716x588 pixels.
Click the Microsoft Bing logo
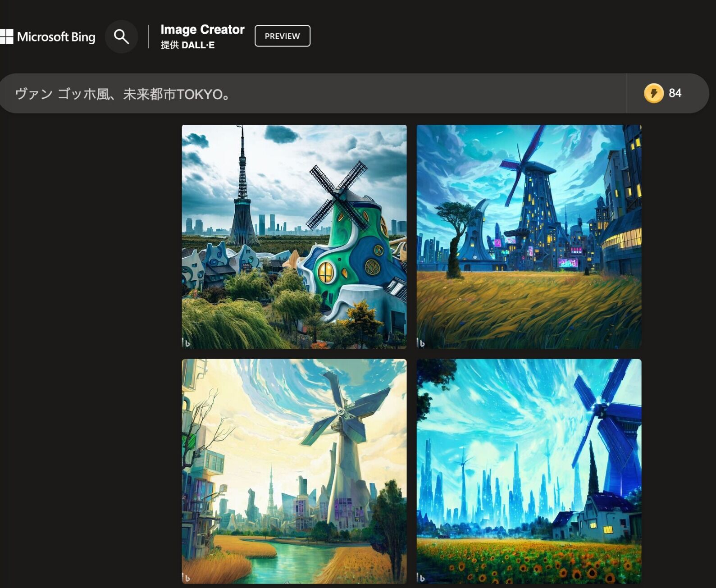48,36
